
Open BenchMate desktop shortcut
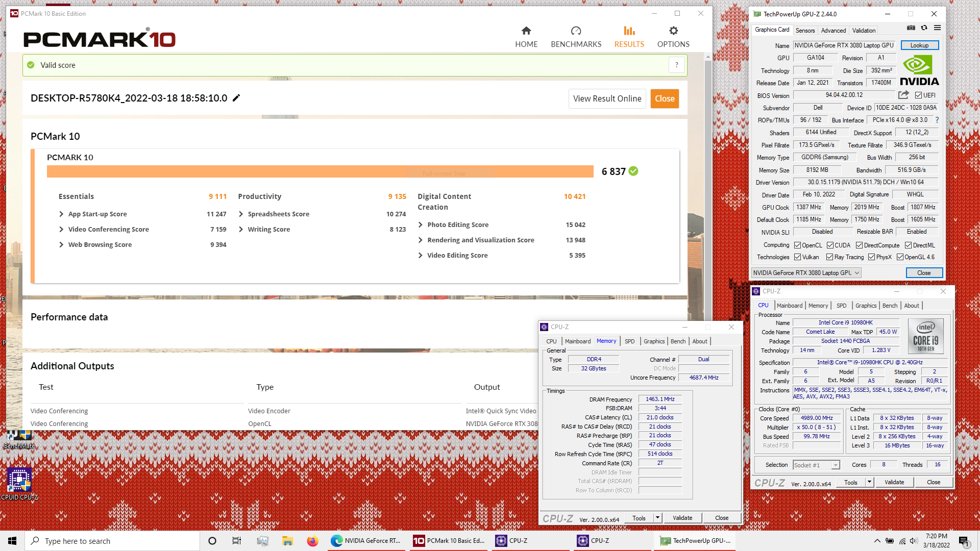click(19, 440)
